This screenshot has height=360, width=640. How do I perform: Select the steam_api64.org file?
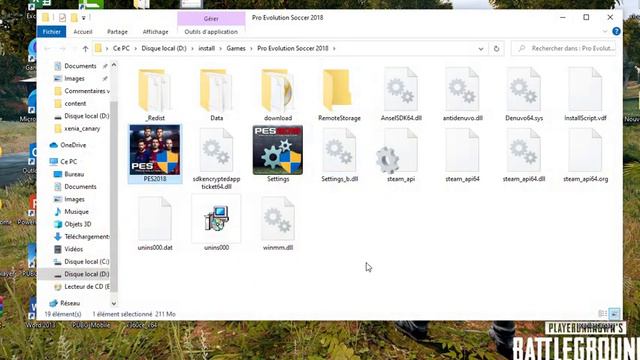click(585, 155)
